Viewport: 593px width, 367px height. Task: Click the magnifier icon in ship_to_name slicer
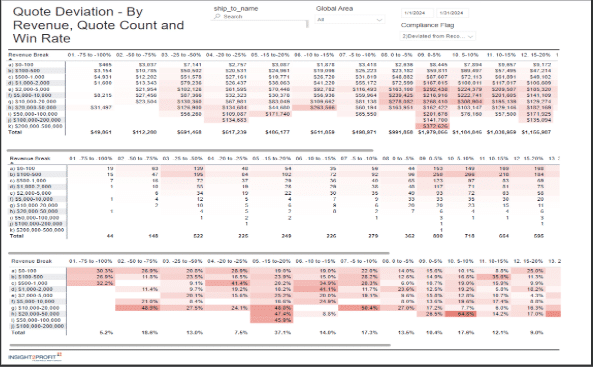coord(217,17)
